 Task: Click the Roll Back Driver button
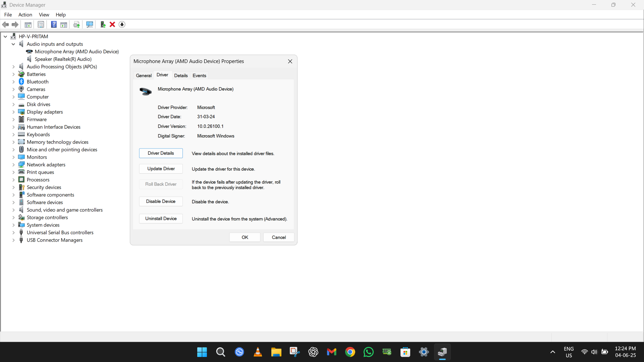(x=161, y=184)
